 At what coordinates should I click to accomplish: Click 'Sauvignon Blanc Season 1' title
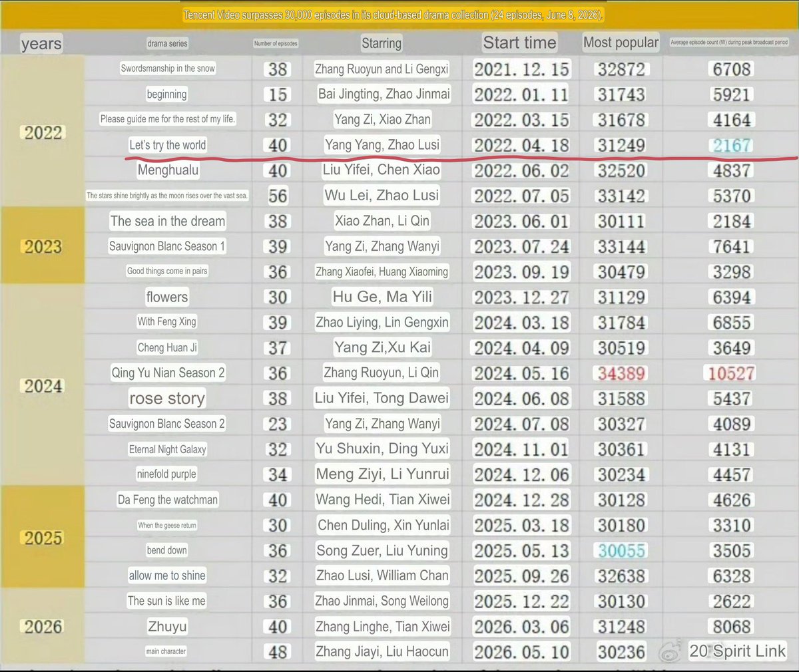tap(167, 246)
